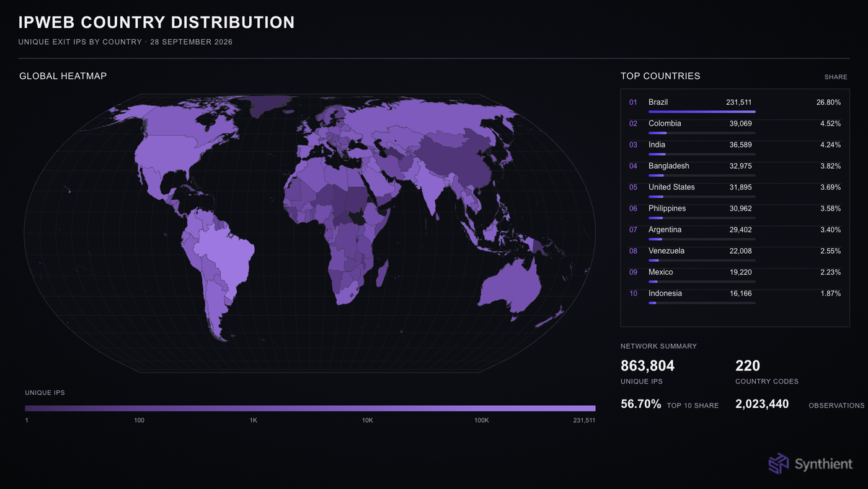Screen dimensions: 868x489
Task: Click the United States 3.69% share
Action: pos(831,187)
